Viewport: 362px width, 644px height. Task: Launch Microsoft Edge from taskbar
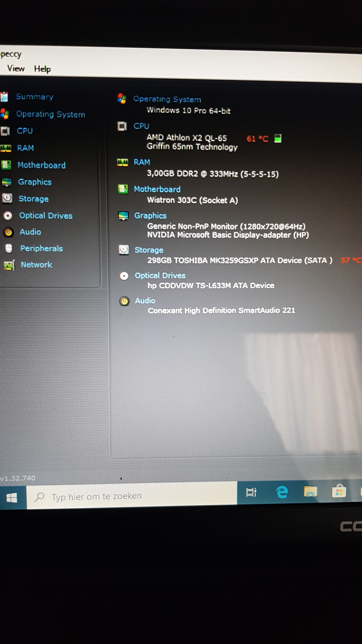[282, 492]
